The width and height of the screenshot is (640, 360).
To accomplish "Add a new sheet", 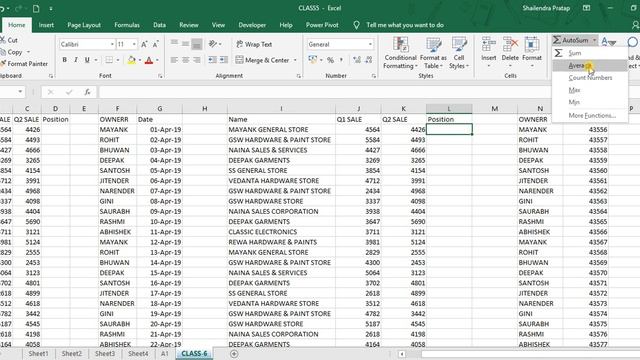I will point(234,353).
